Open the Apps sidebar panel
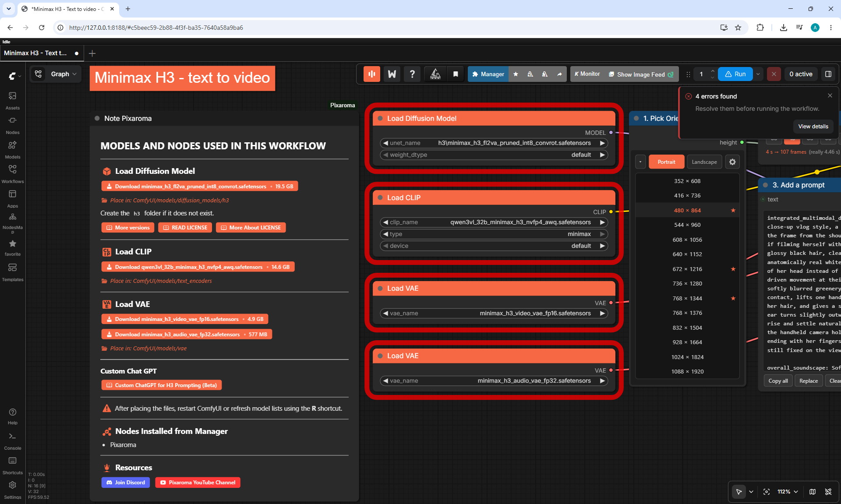Image resolution: width=841 pixels, height=504 pixels. 13,198
